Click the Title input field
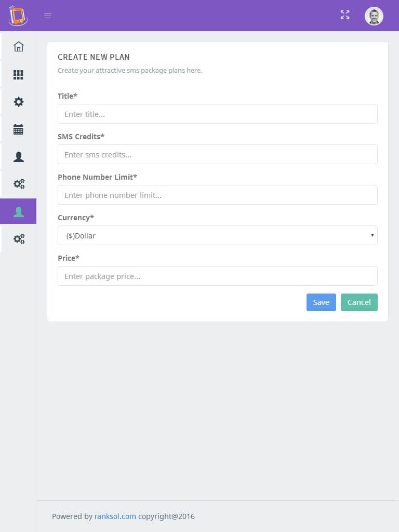 [x=217, y=114]
